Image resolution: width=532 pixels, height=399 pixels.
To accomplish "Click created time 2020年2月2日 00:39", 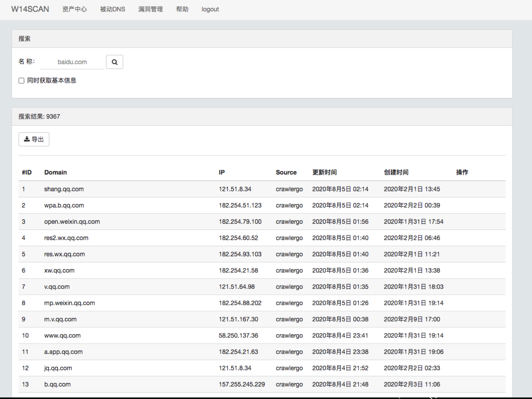I will pos(412,205).
